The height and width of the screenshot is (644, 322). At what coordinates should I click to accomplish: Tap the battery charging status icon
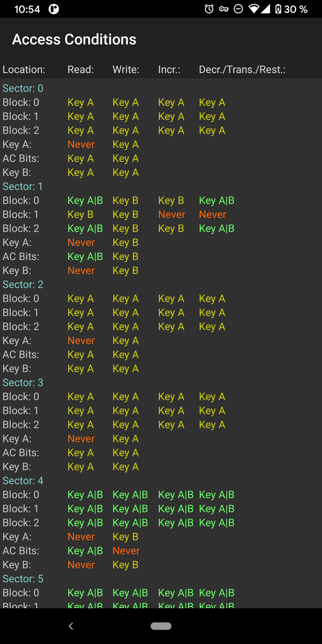pos(278,9)
